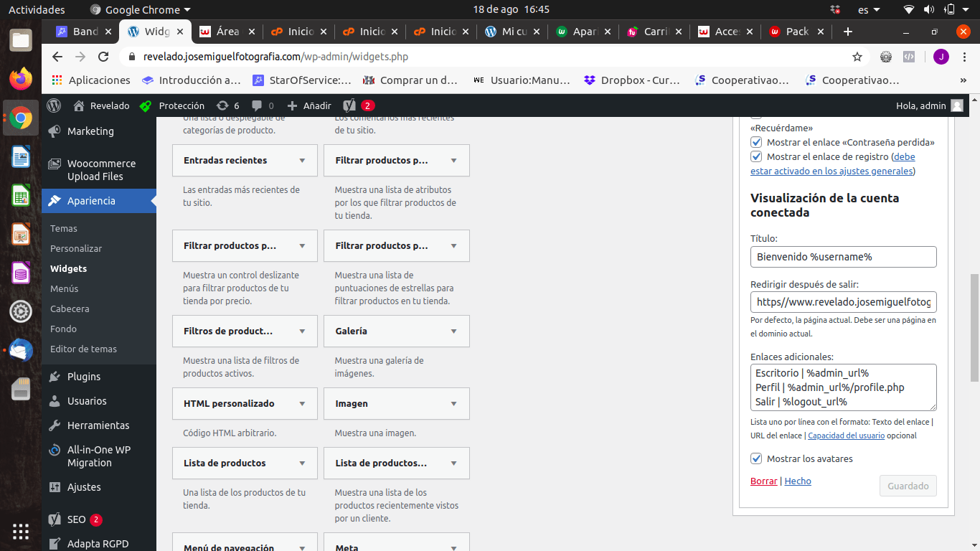Toggle the Recuérdame checkbox
980x551 pixels.
(x=756, y=115)
